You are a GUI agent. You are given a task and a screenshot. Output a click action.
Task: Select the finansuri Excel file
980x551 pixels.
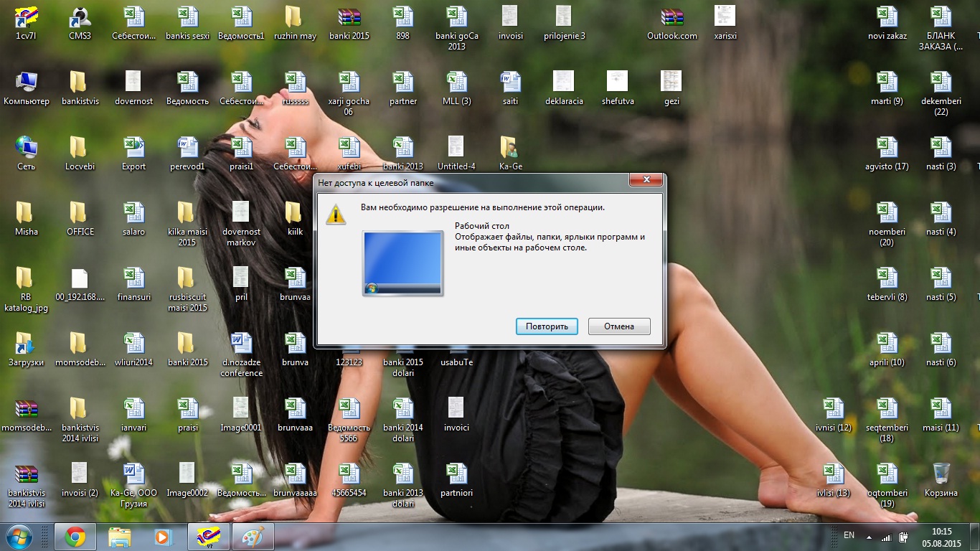pyautogui.click(x=133, y=284)
